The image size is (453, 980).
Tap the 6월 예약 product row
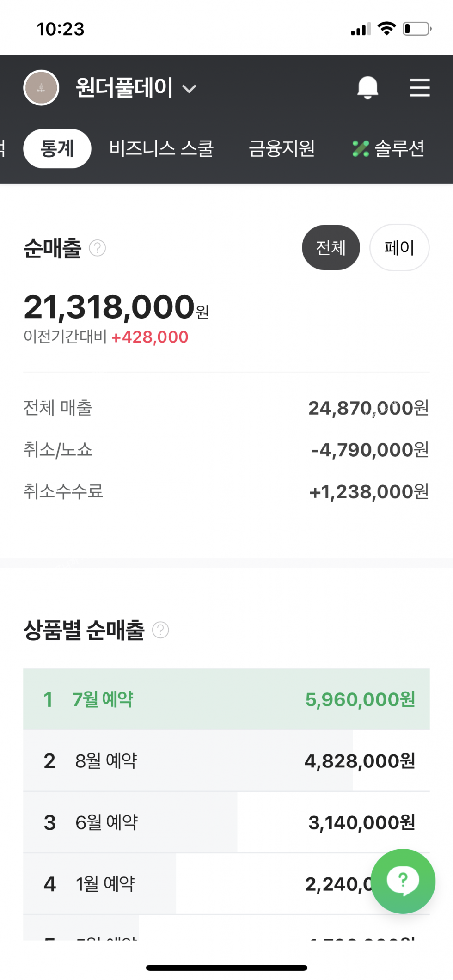pyautogui.click(x=226, y=822)
